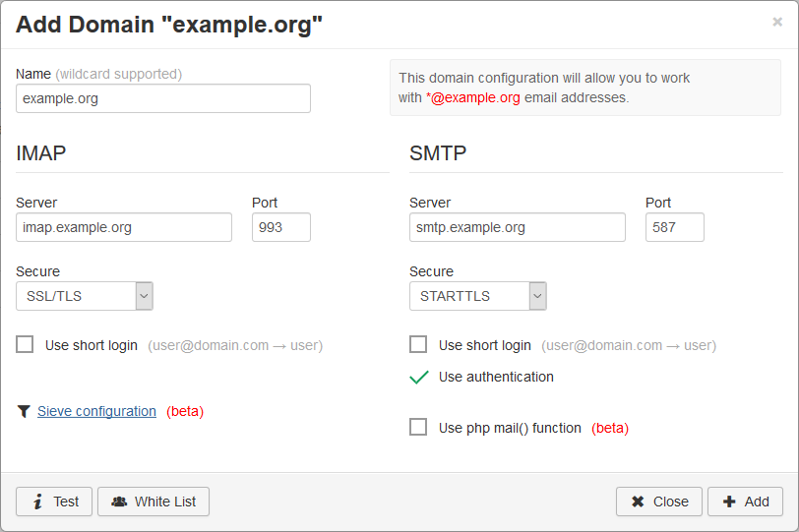Enable IMAP Use short login checkbox

click(x=25, y=344)
